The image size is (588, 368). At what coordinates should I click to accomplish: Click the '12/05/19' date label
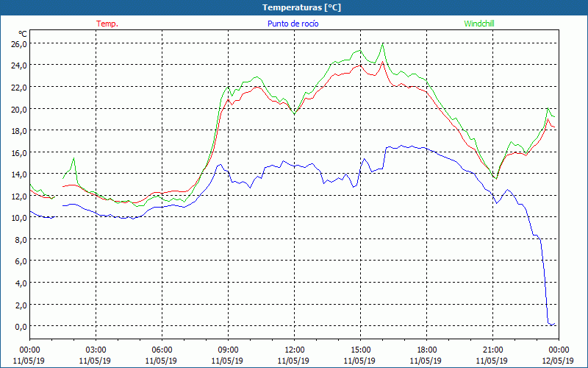pyautogui.click(x=558, y=361)
